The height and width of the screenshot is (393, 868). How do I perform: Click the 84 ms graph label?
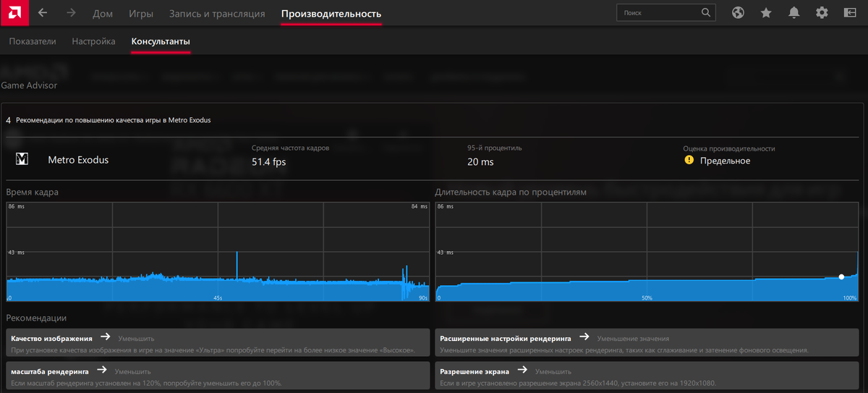419,207
